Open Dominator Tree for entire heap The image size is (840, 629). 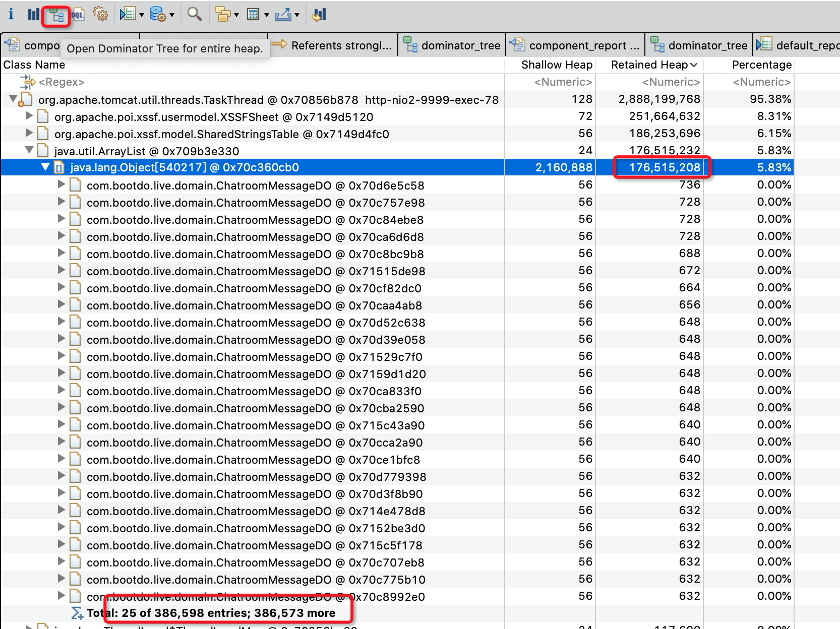(56, 16)
